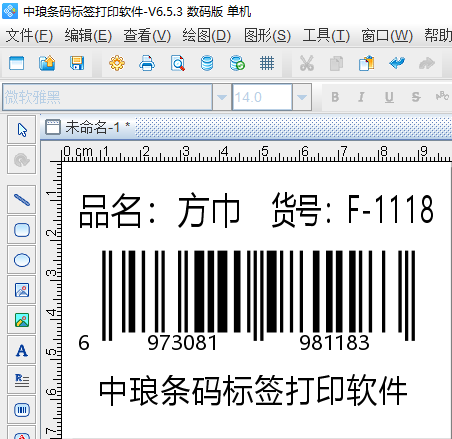Viewport: 452px width, 439px height.
Task: Open a file with the folder icon
Action: click(x=47, y=63)
